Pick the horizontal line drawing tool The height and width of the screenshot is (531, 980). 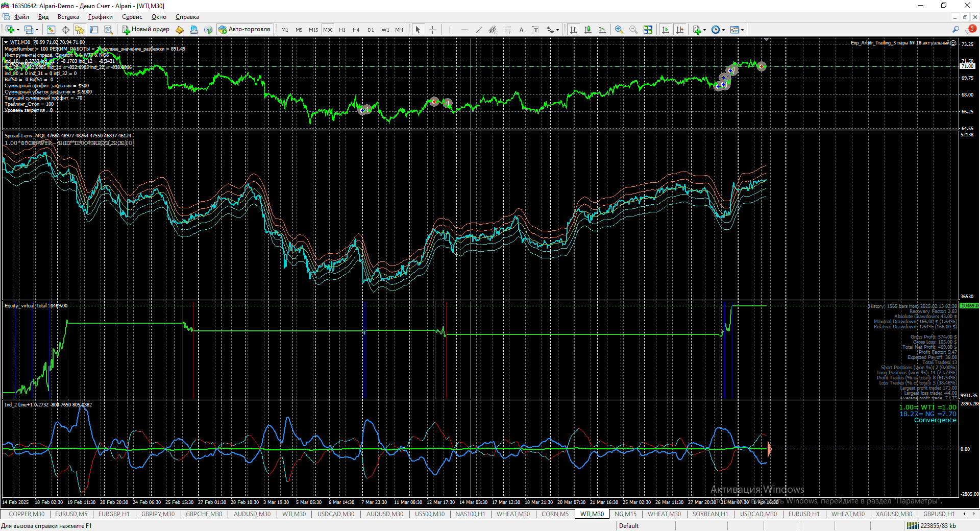coord(464,30)
